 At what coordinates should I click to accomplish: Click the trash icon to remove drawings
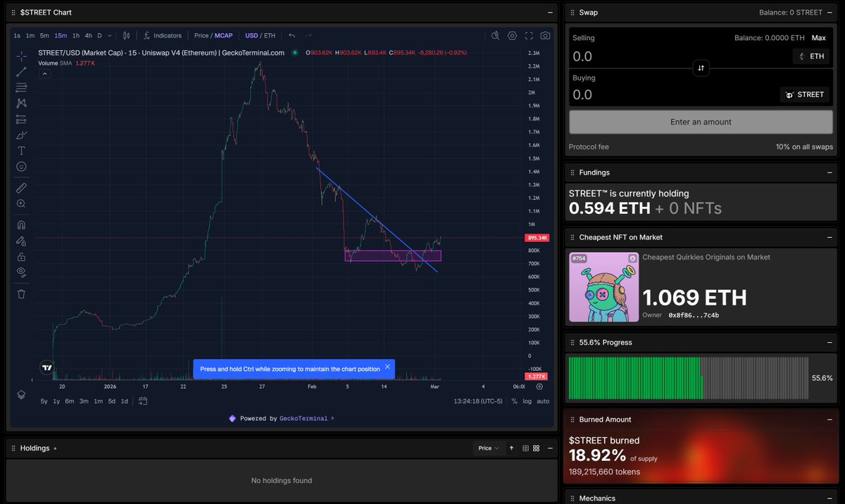(21, 294)
